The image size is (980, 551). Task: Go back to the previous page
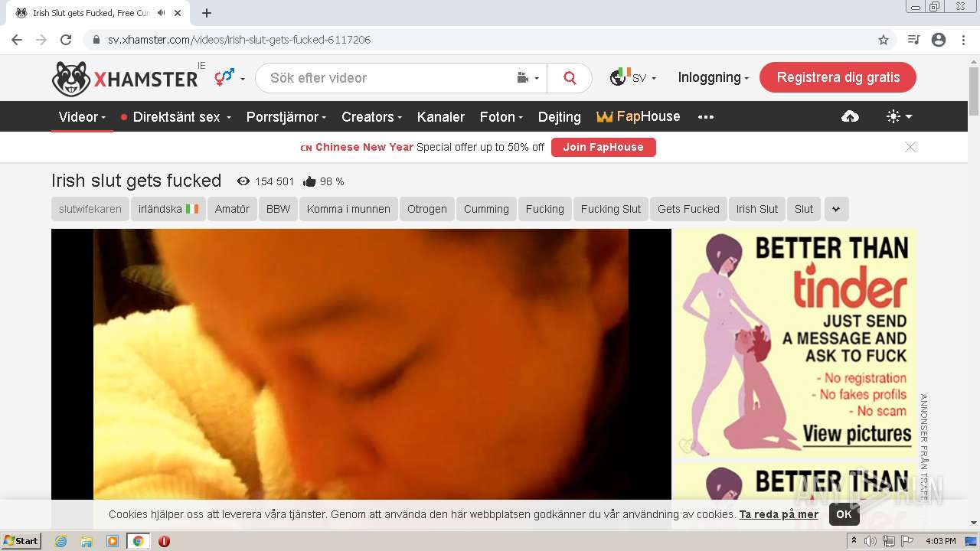coord(17,40)
